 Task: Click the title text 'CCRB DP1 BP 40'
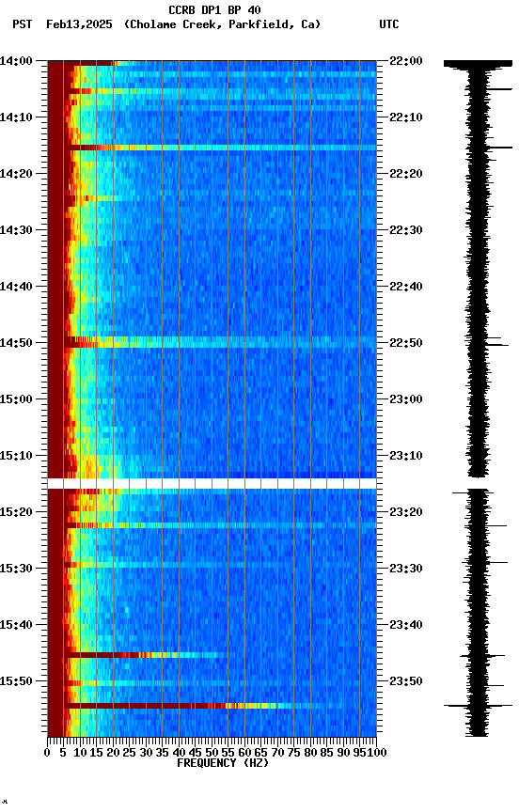tap(214, 9)
